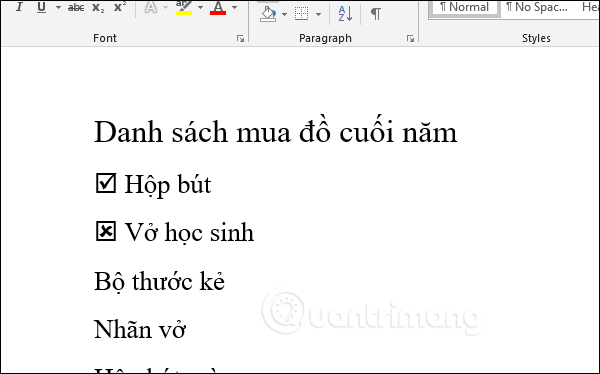Open highlight color dropdown arrow
600x374 pixels.
pos(200,7)
